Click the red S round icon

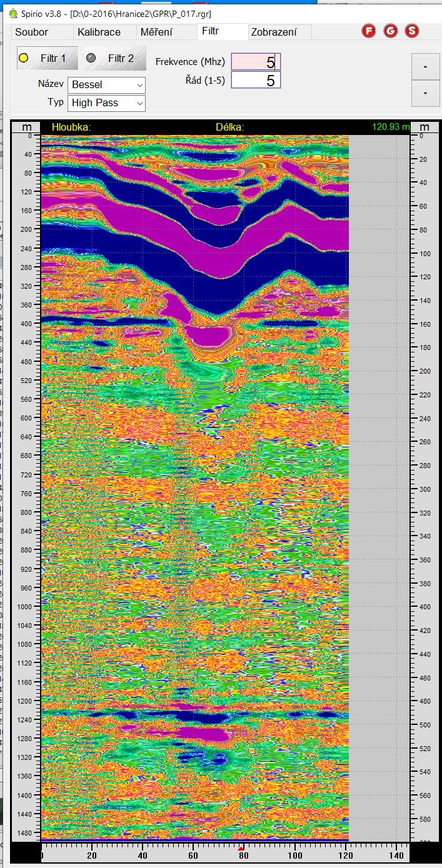click(x=412, y=31)
